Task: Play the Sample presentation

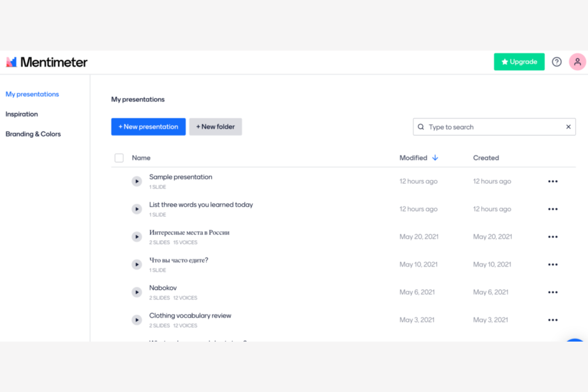Action: click(x=137, y=182)
